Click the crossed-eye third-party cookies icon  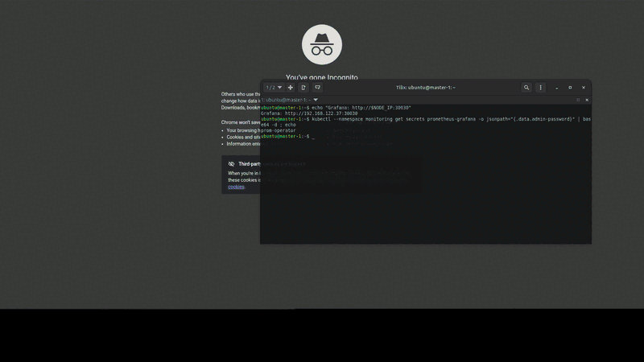click(x=231, y=164)
